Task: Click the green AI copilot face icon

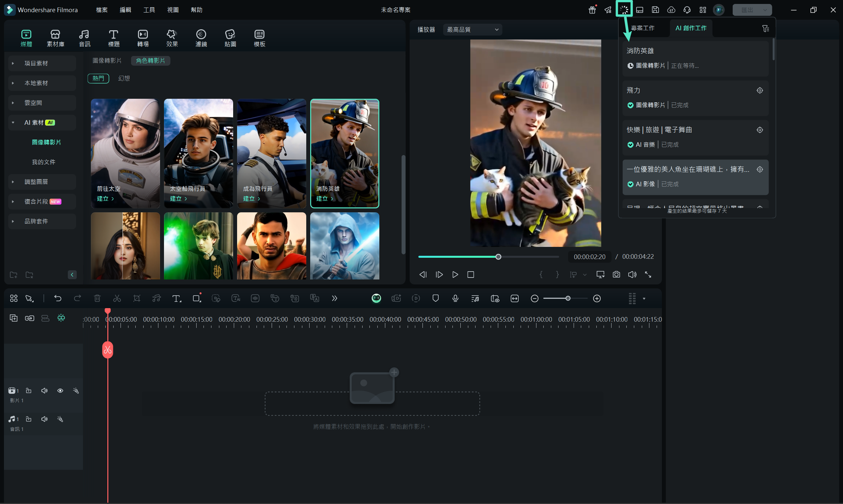Action: click(376, 298)
